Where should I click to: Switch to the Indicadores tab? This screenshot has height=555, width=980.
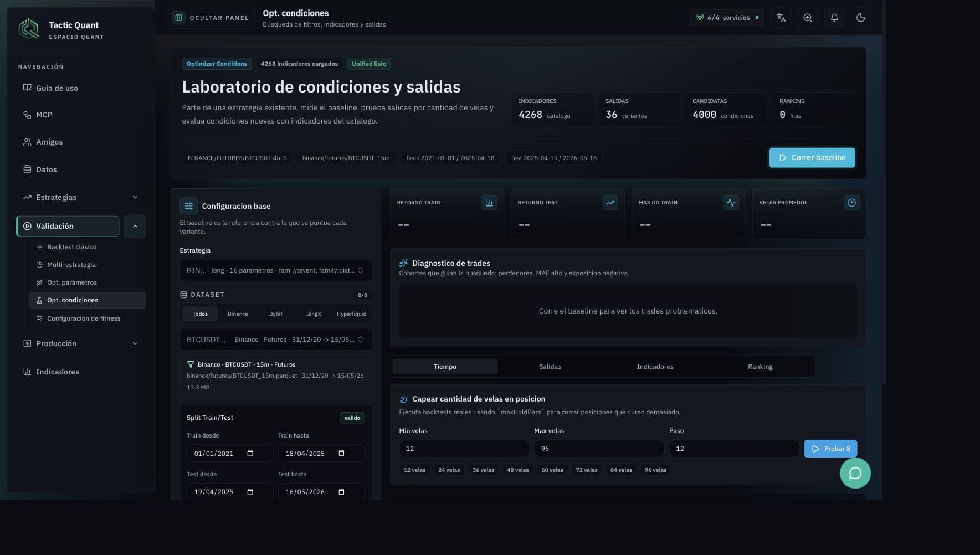(x=655, y=367)
